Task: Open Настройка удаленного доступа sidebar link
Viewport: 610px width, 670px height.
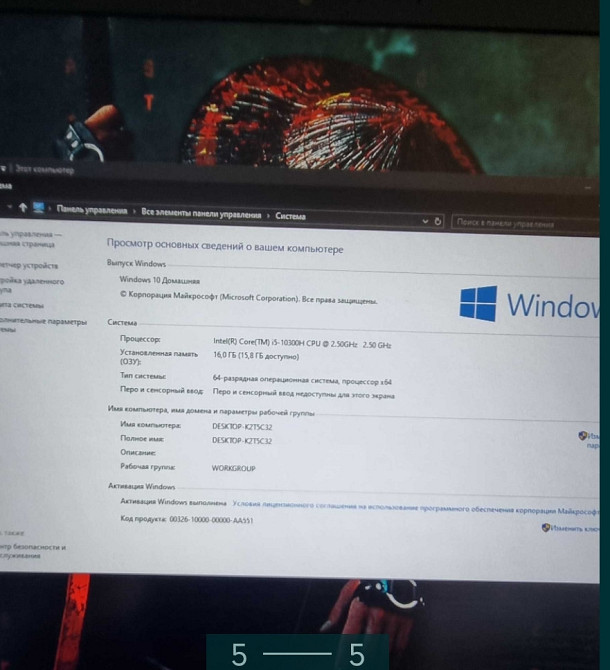Action: (31, 285)
